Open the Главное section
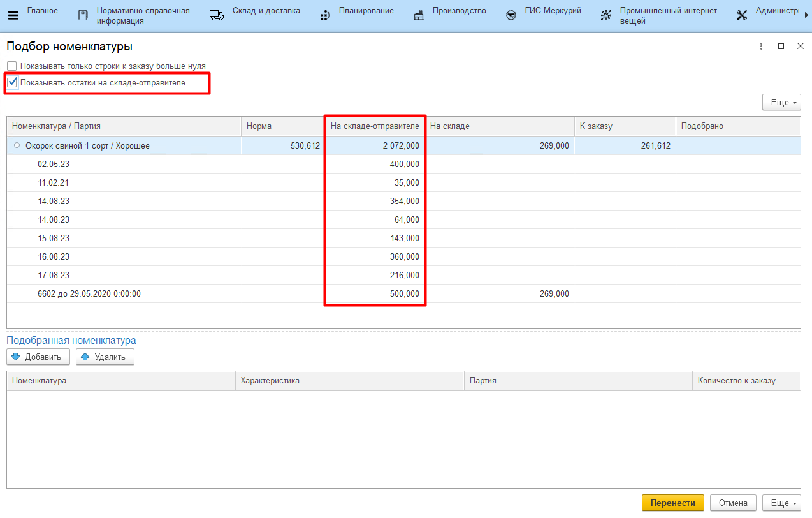The height and width of the screenshot is (518, 812). [x=42, y=11]
